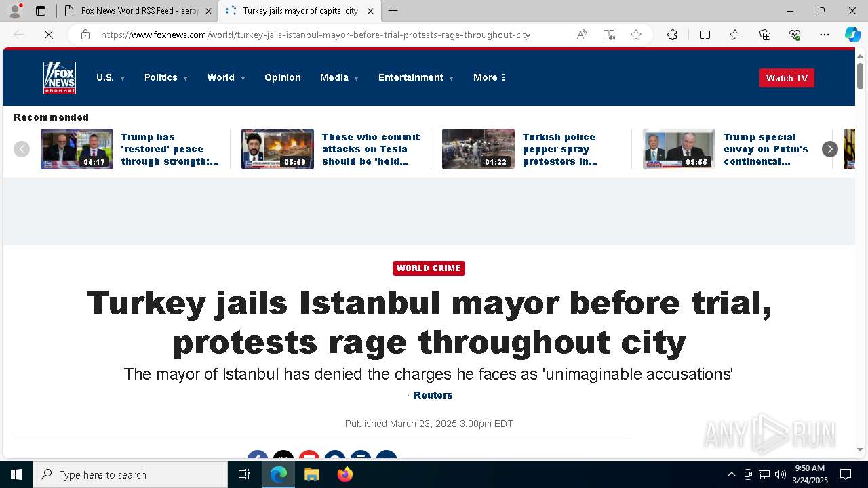Click the scroll down arrow of page
Screen dimensions: 868x488
tap(861, 449)
